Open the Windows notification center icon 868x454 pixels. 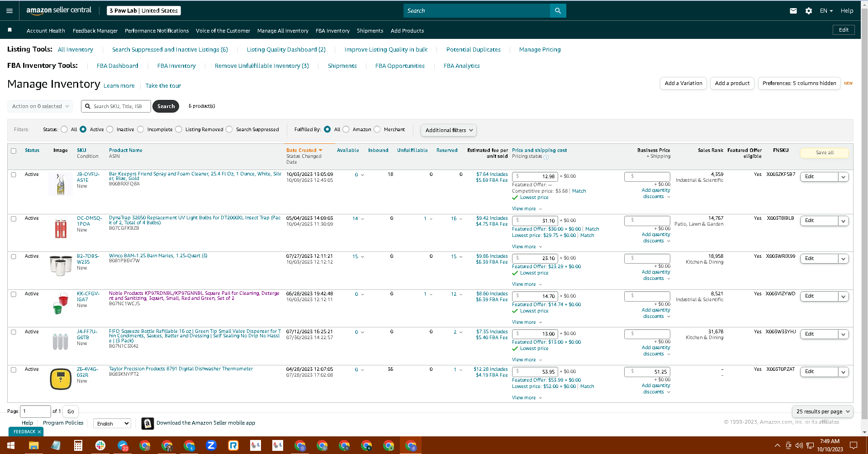854,446
